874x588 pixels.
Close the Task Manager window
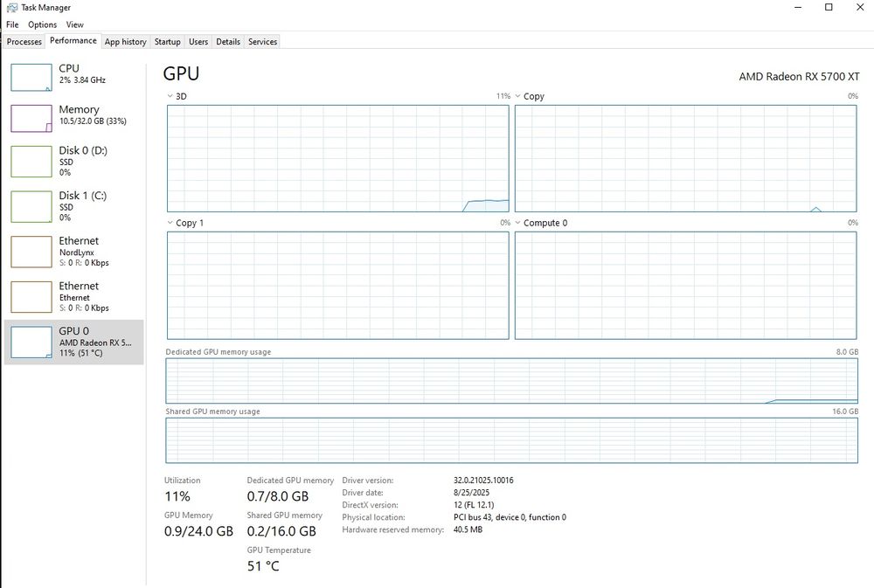point(859,8)
